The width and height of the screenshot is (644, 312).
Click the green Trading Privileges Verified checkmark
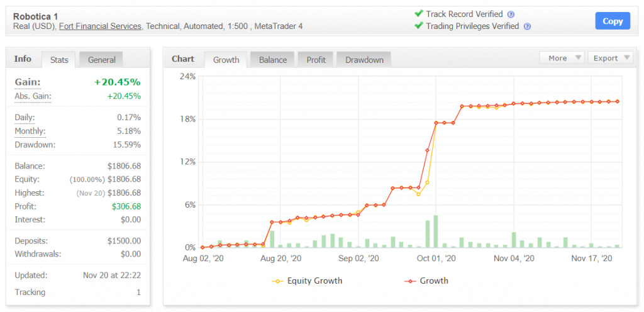pyautogui.click(x=418, y=26)
